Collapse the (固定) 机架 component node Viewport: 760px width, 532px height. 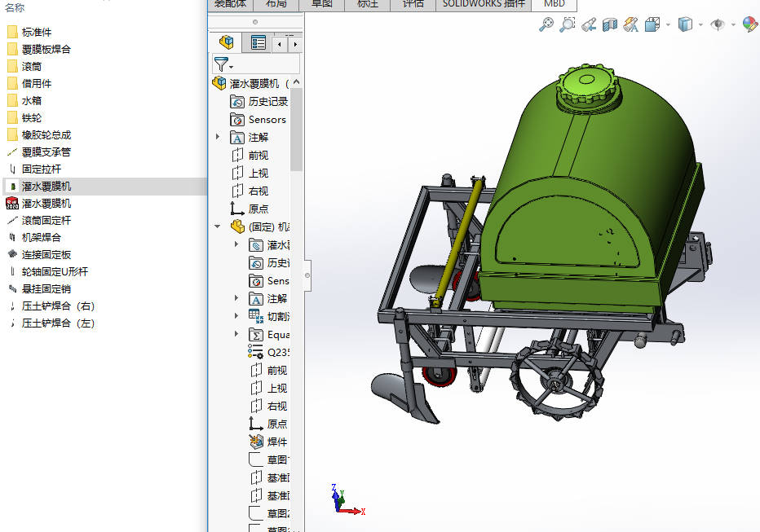[218, 226]
